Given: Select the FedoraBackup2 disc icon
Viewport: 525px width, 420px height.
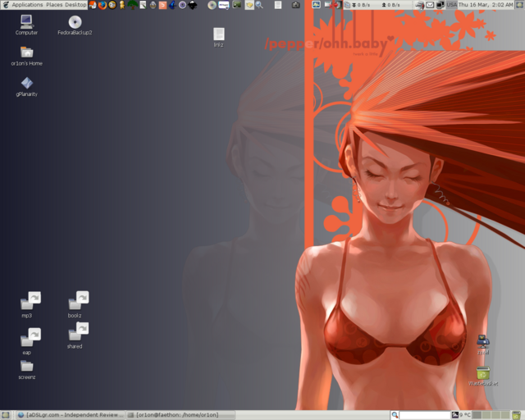Looking at the screenshot, I should coord(75,25).
